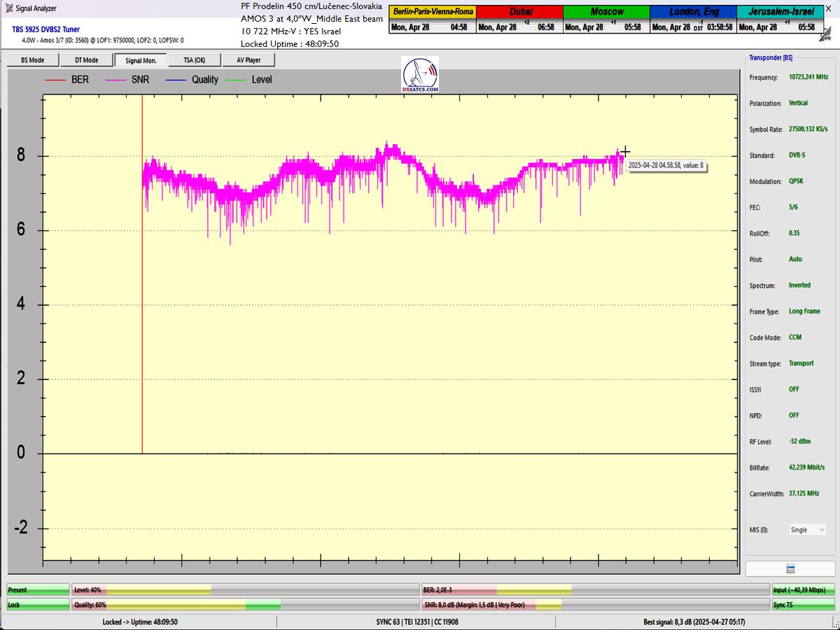Click the SNR 8,0 dB margin bar
840x630 pixels.
tap(595, 604)
